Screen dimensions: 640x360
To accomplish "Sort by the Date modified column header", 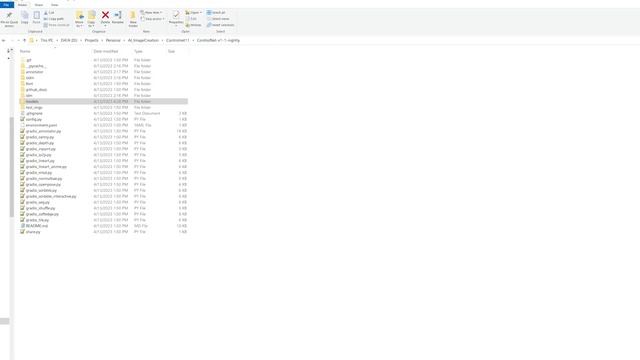I will tap(106, 51).
